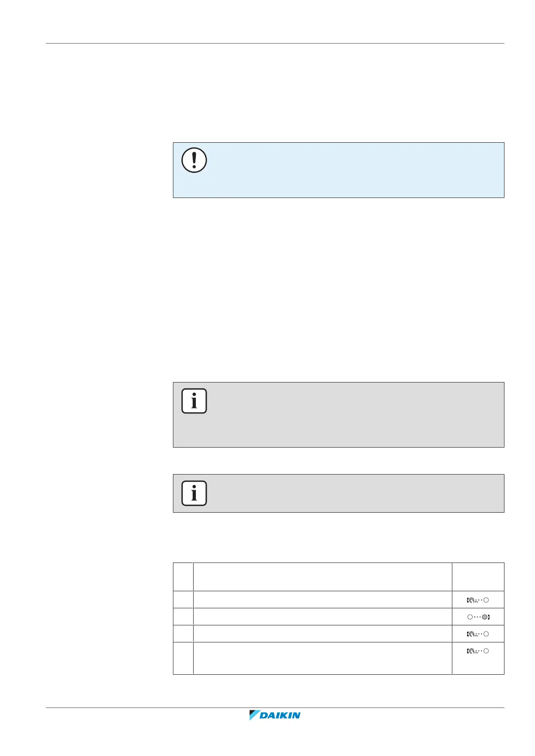Click the narrow first header cell of table
The width and height of the screenshot is (535, 756).
coord(183,577)
